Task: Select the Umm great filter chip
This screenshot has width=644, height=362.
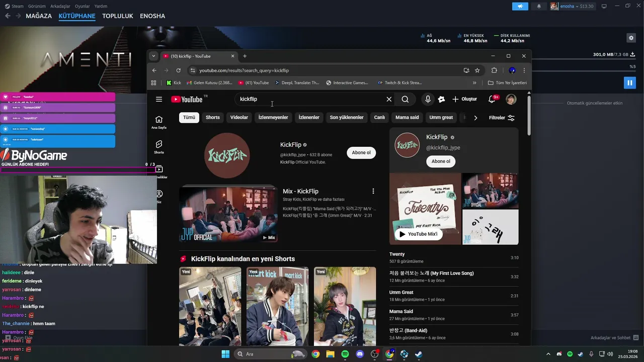Action: click(441, 118)
